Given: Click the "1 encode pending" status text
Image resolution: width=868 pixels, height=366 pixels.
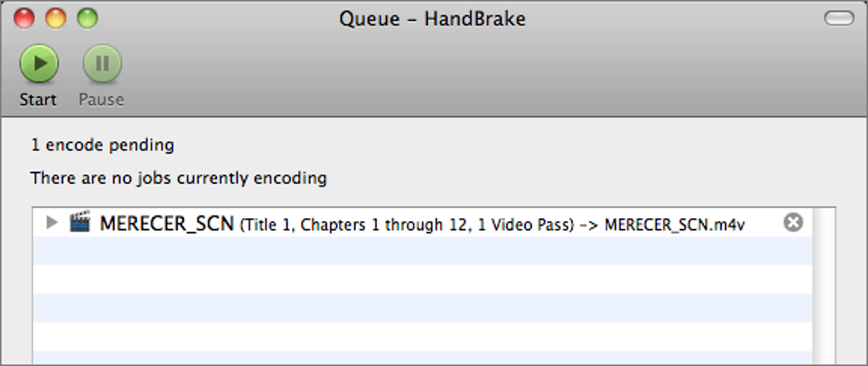Looking at the screenshot, I should 102,145.
